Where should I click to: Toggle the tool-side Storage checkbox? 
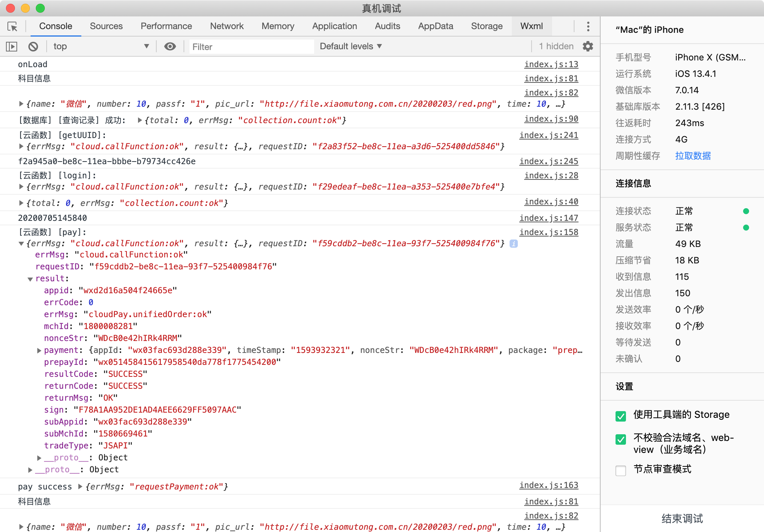pos(621,416)
